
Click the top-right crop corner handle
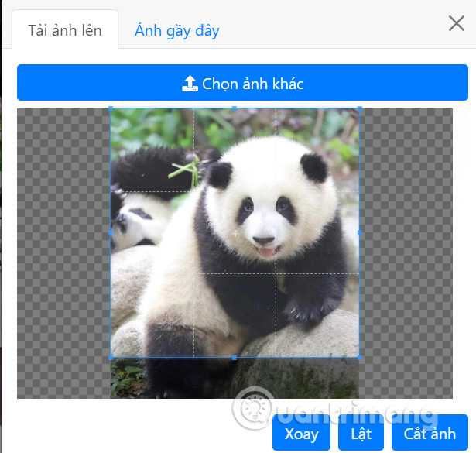360,108
